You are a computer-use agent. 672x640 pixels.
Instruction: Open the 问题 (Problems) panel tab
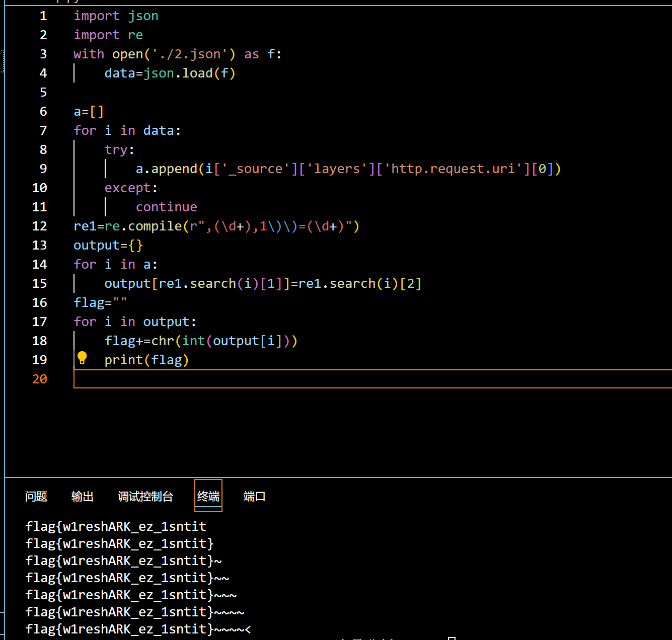(36, 497)
